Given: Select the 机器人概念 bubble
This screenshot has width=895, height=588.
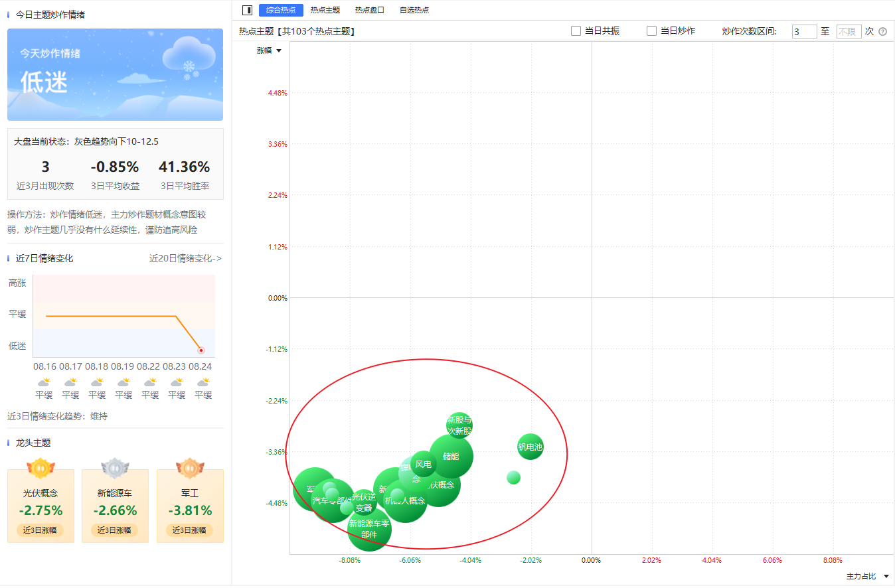Looking at the screenshot, I should pyautogui.click(x=406, y=502).
